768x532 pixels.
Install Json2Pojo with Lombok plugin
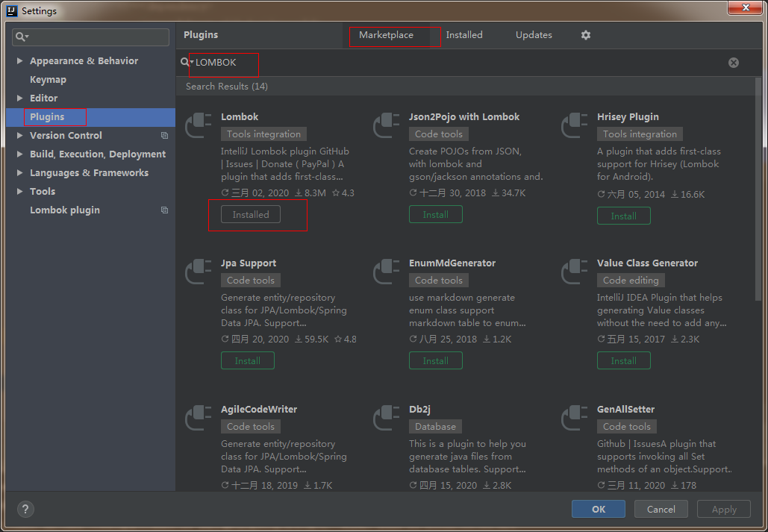436,215
